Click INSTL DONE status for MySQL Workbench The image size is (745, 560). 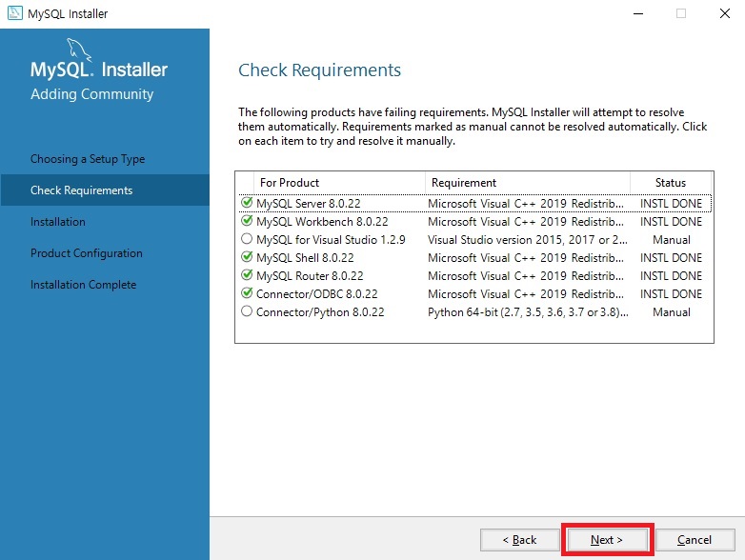pyautogui.click(x=671, y=221)
